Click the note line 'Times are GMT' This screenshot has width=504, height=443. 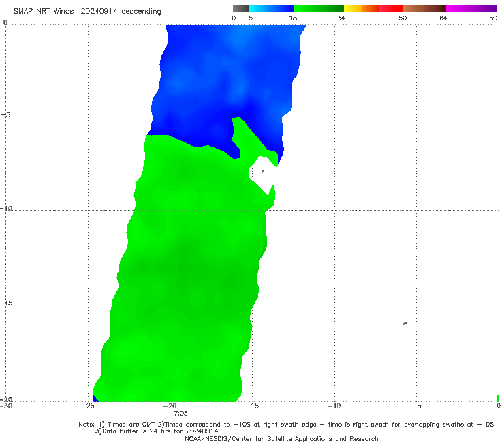point(132,425)
